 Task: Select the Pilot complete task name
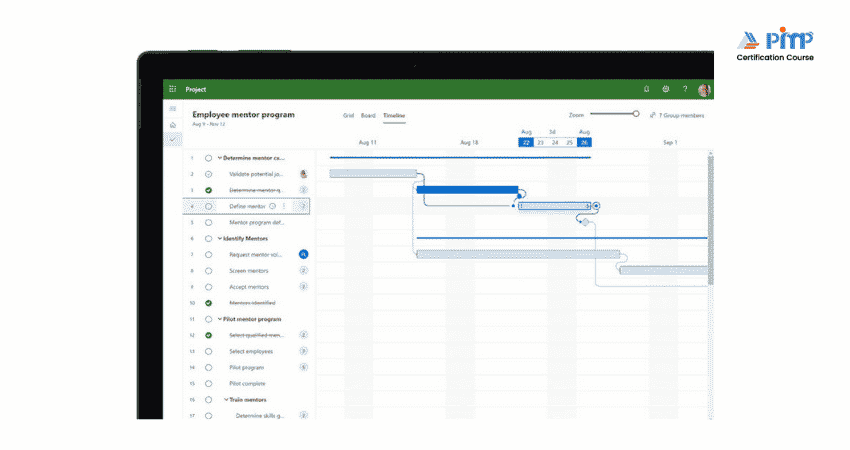point(247,383)
